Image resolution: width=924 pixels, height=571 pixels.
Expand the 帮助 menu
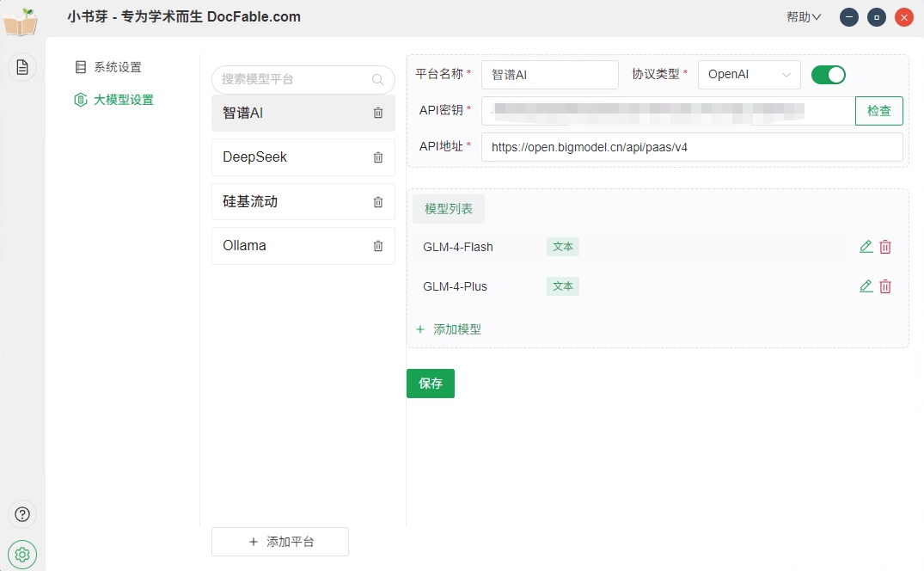[x=804, y=17]
